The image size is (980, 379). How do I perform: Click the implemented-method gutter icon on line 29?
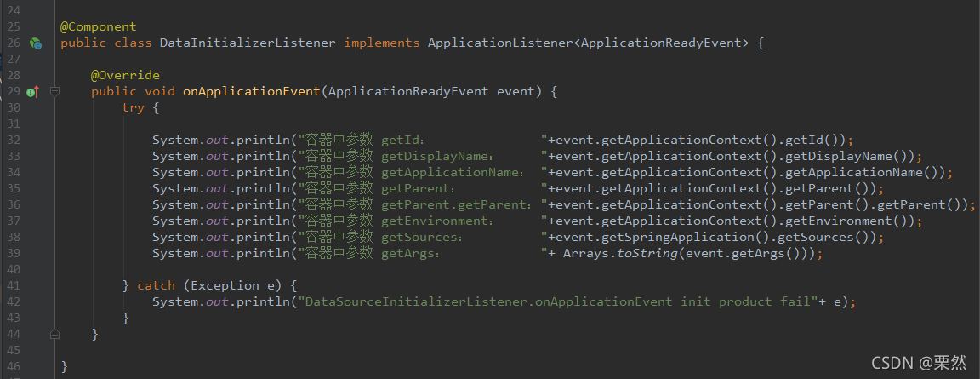(x=32, y=92)
